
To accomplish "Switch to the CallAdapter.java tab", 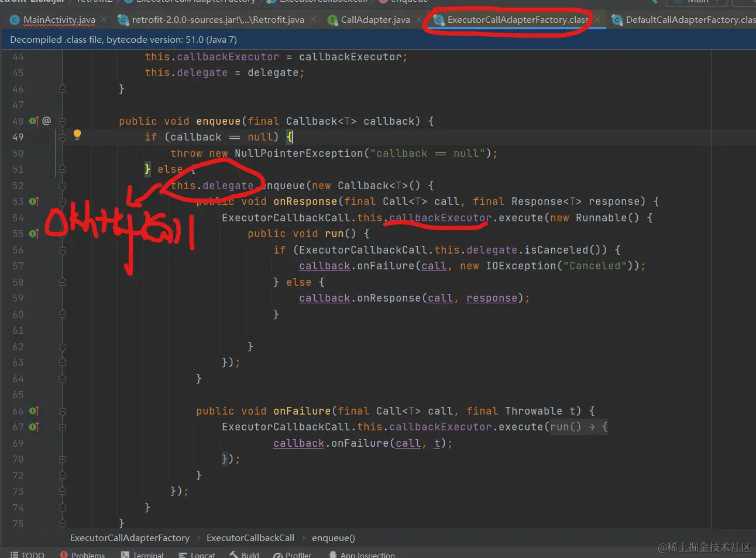I will point(375,20).
